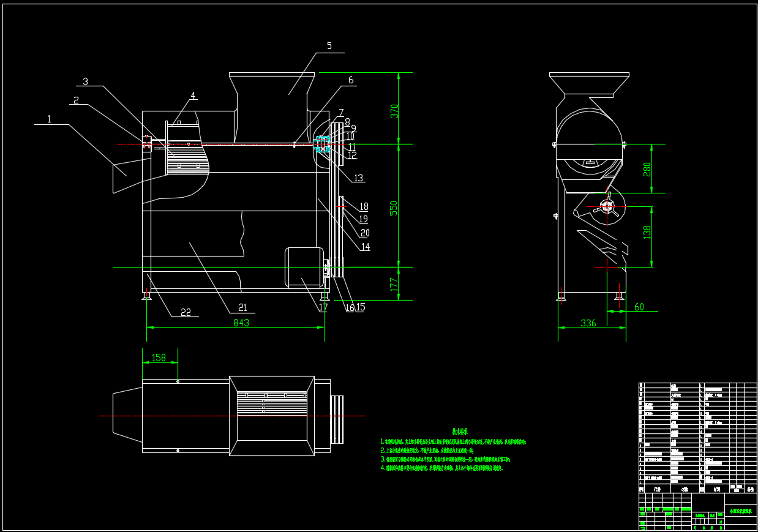
Task: Select the 60 offset dimension text
Action: [x=639, y=307]
